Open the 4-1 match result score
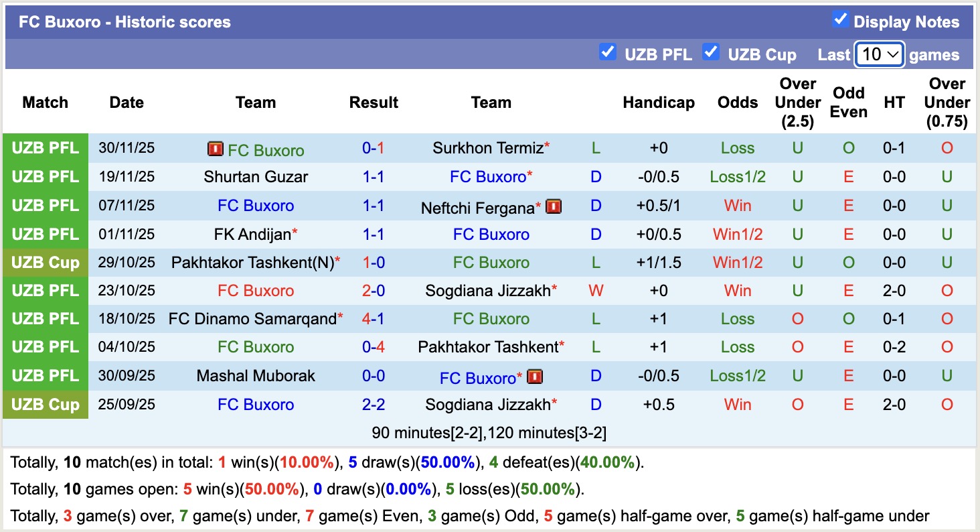The width and height of the screenshot is (980, 532). (373, 319)
